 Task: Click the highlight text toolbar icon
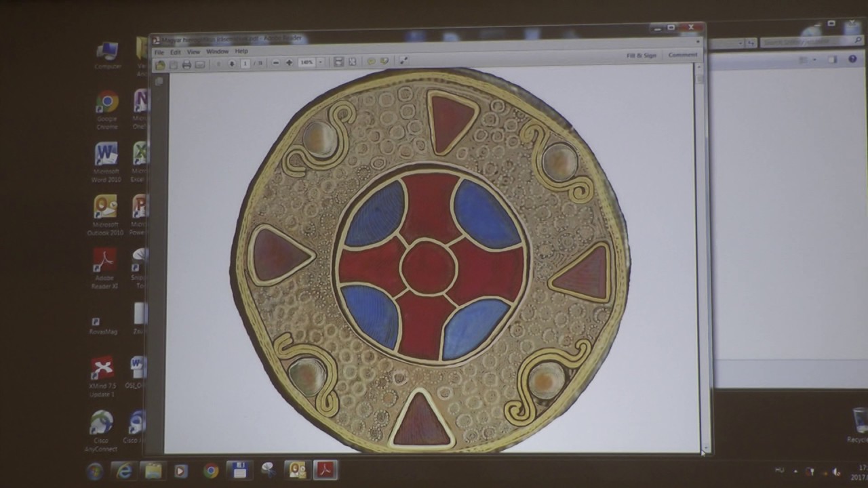(x=384, y=61)
